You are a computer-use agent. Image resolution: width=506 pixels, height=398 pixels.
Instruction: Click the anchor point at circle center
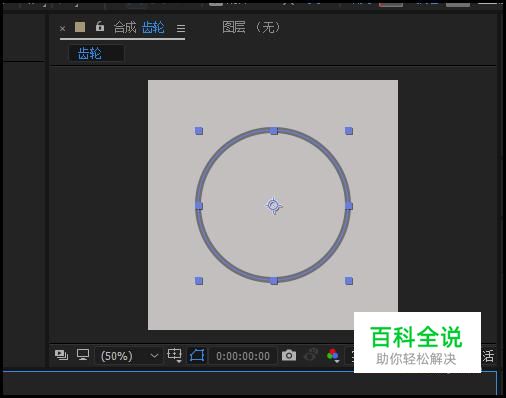click(x=274, y=206)
